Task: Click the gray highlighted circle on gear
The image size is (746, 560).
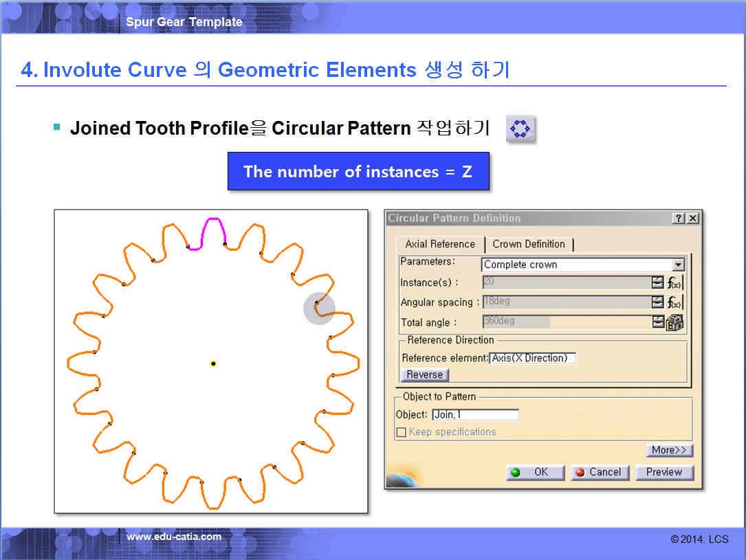Action: [319, 309]
